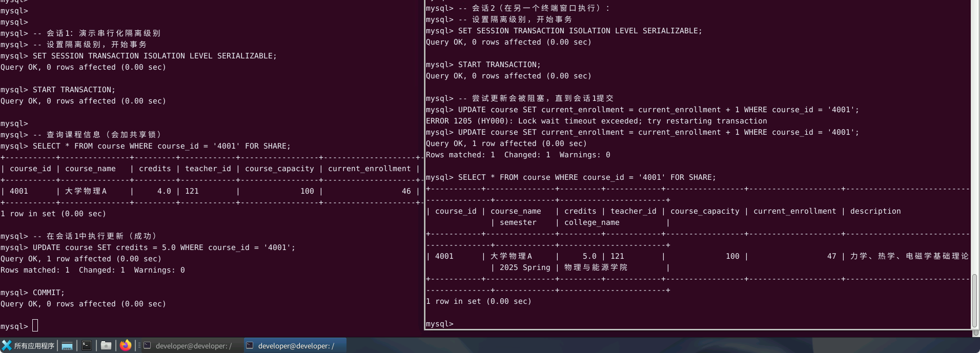Viewport: 980px width, 353px height.
Task: Open the 所有应用程序 applications menu
Action: pos(28,346)
